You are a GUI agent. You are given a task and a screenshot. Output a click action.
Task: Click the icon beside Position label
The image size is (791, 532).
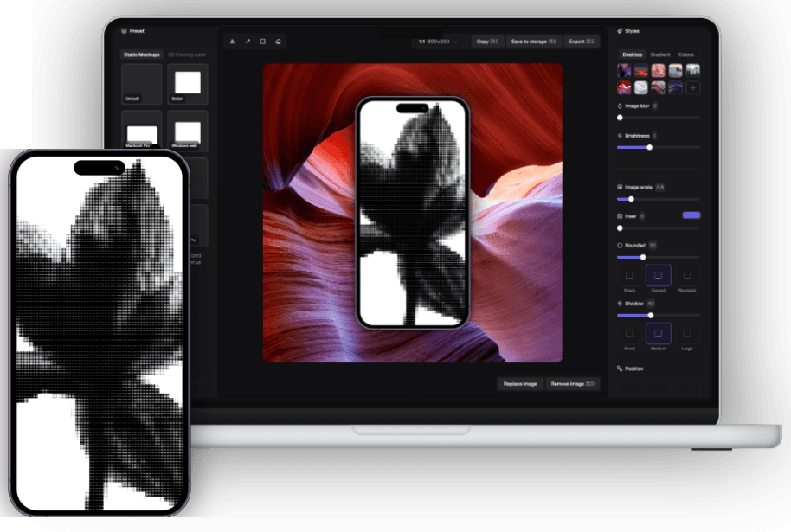click(x=620, y=369)
